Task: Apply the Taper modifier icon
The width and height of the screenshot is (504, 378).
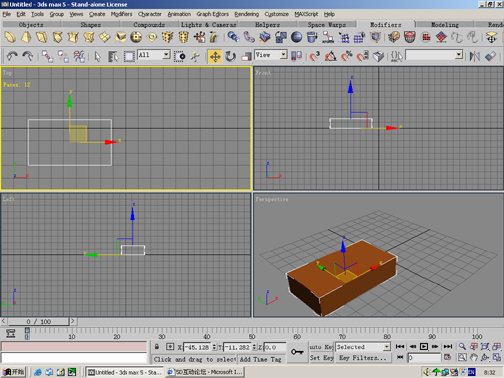Action: point(26,37)
